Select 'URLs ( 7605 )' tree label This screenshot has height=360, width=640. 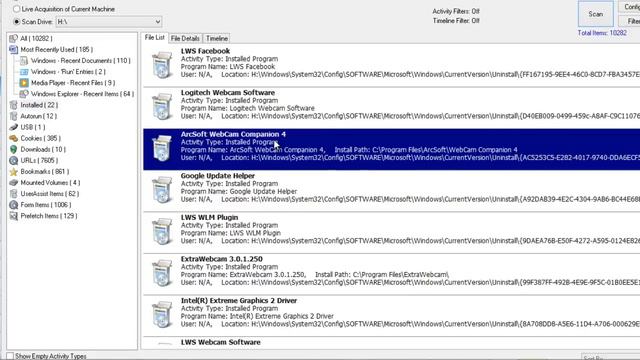[39, 160]
